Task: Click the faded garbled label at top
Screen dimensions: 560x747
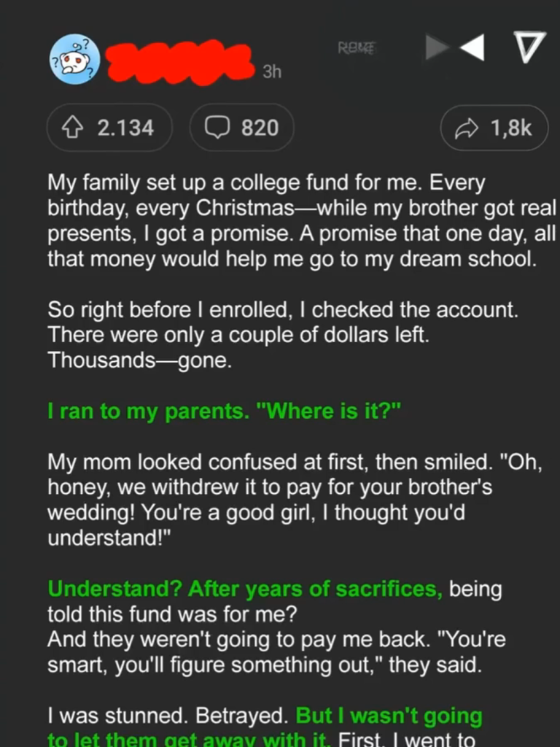Action: [357, 47]
